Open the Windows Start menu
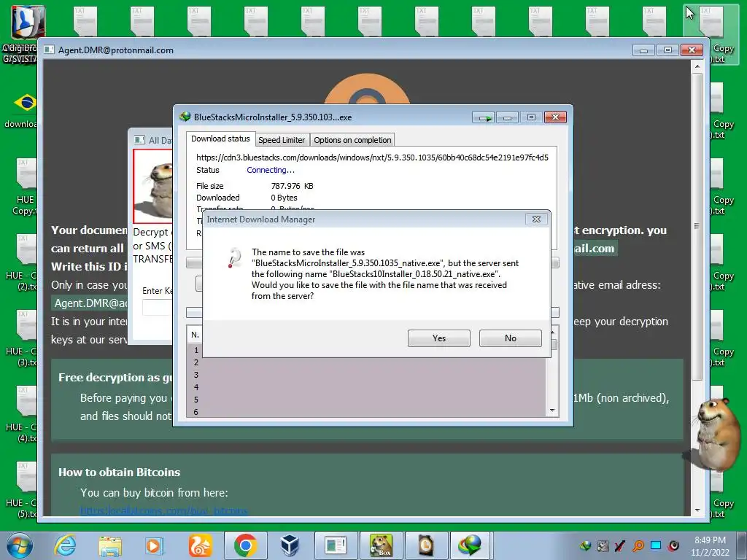Screen dimensions: 747x560 pos(18,545)
